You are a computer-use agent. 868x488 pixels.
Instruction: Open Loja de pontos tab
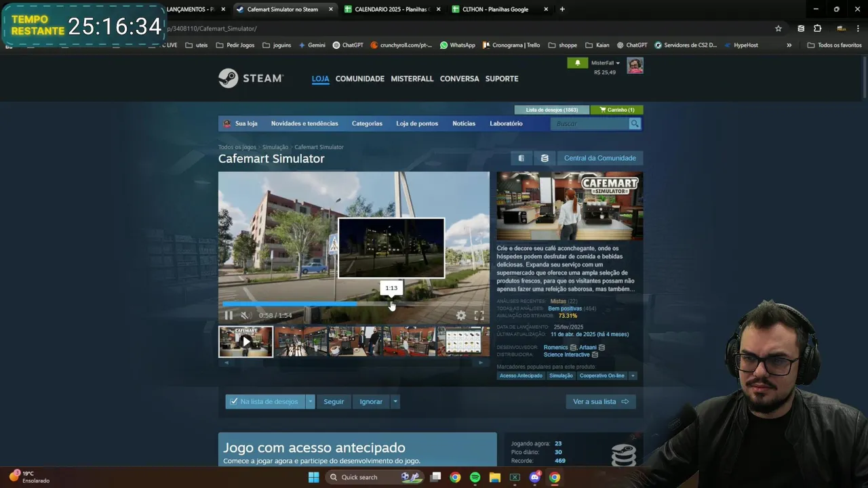417,123
